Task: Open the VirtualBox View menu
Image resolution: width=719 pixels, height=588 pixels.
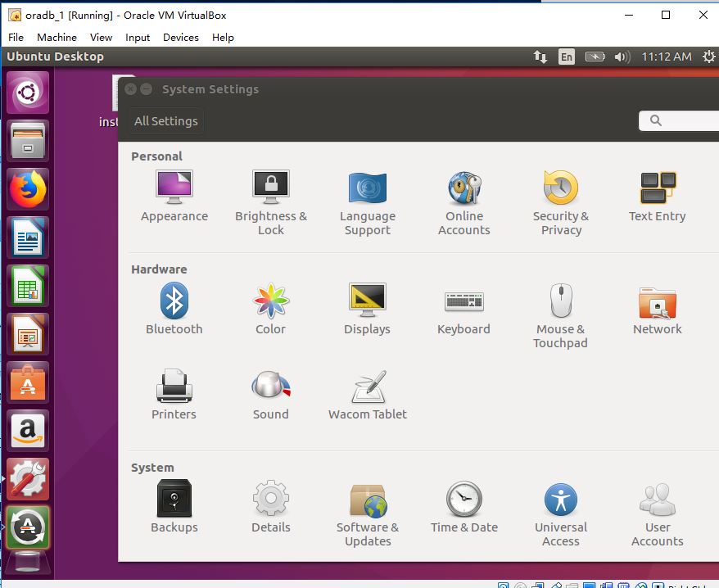Action: coord(101,37)
